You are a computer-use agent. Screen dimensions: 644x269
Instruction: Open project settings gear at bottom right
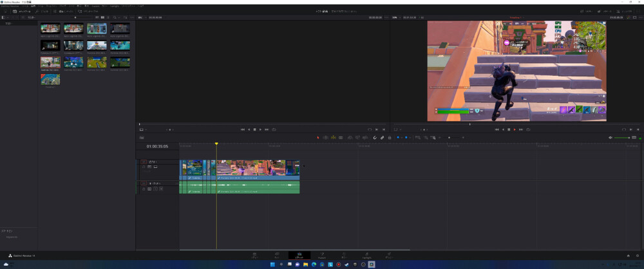(637, 255)
